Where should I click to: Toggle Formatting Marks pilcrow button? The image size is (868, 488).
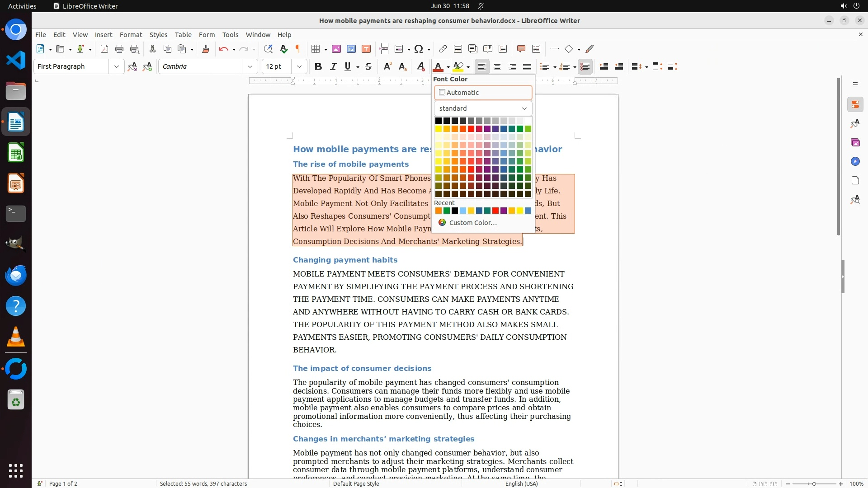tap(298, 49)
